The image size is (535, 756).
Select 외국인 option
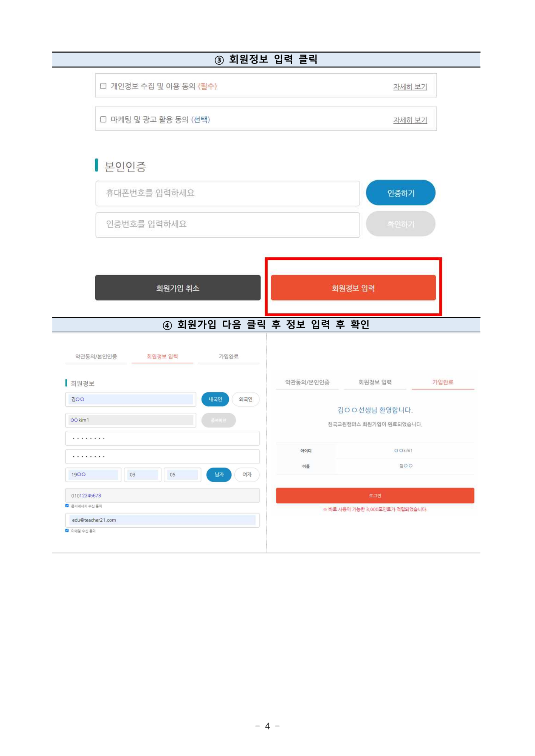pyautogui.click(x=245, y=400)
